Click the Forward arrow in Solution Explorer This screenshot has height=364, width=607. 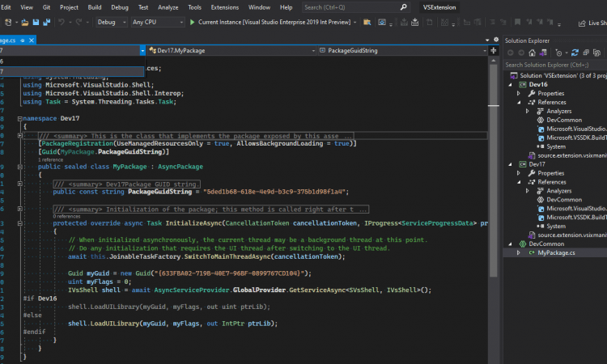tap(521, 53)
